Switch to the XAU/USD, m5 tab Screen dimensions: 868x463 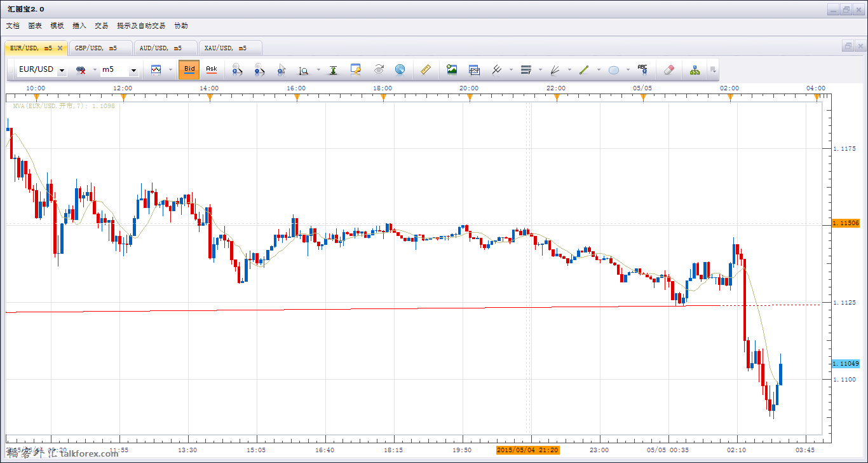pyautogui.click(x=230, y=48)
